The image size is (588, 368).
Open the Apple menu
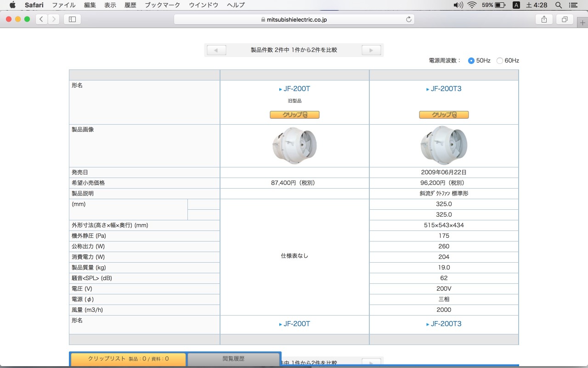pos(12,5)
